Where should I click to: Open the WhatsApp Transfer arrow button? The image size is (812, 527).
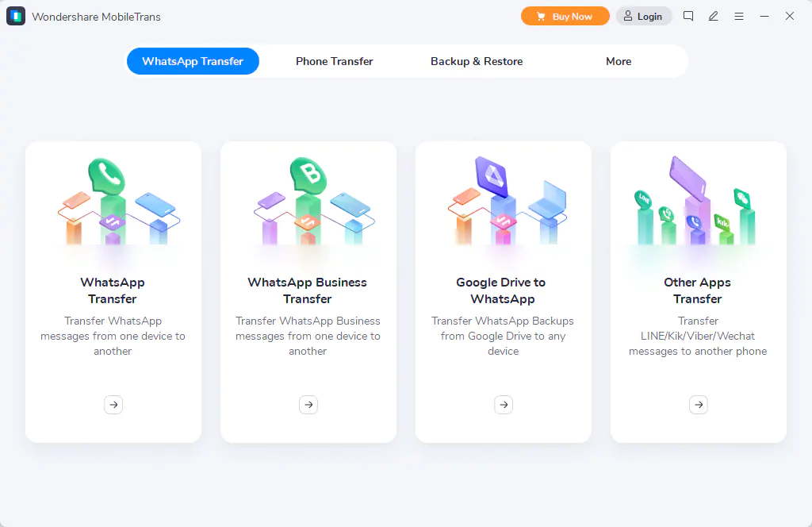coord(113,405)
